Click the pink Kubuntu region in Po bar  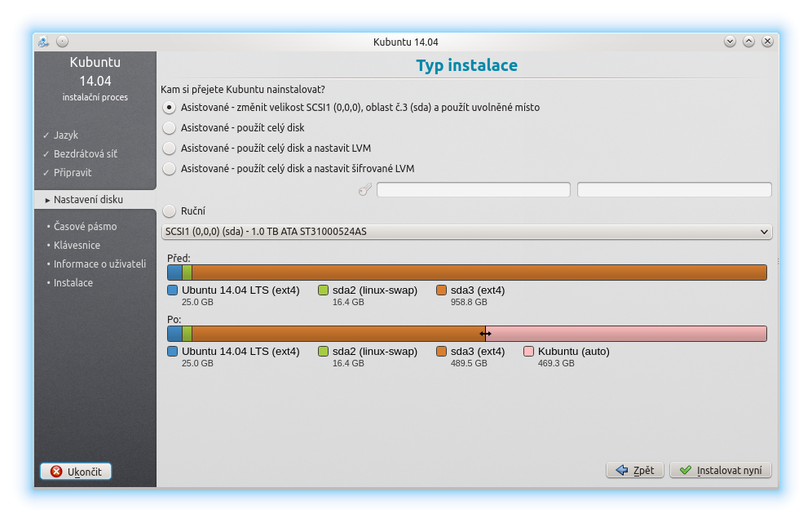[626, 334]
